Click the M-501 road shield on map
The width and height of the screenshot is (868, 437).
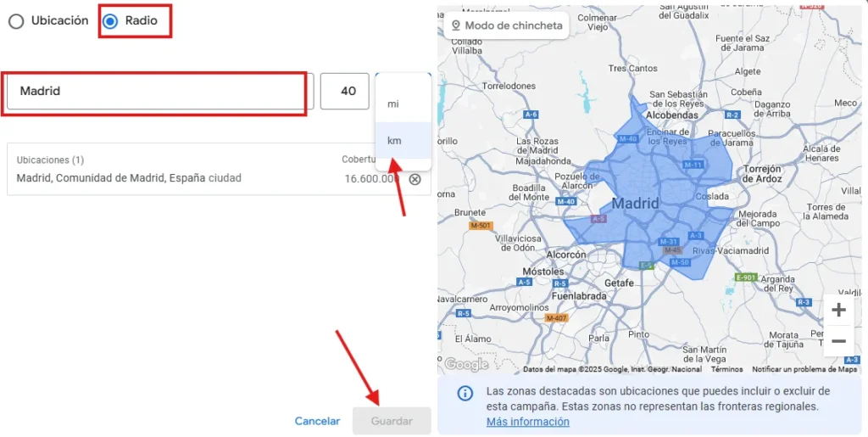(x=480, y=225)
